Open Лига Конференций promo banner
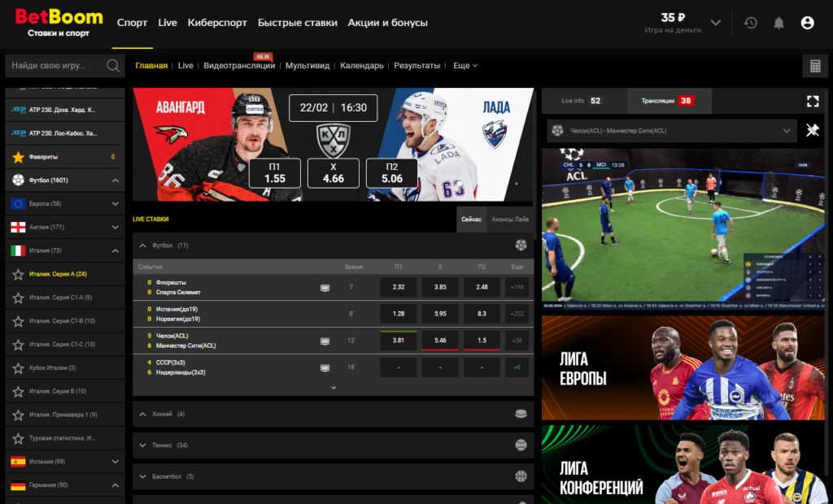Viewport: 833px width, 504px height. tap(683, 465)
